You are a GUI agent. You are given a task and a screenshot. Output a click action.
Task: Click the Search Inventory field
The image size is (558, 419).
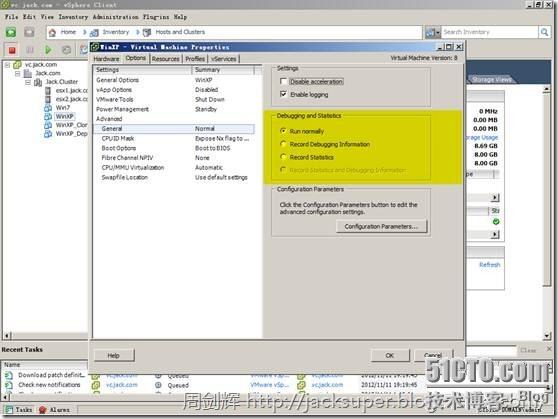(x=490, y=32)
